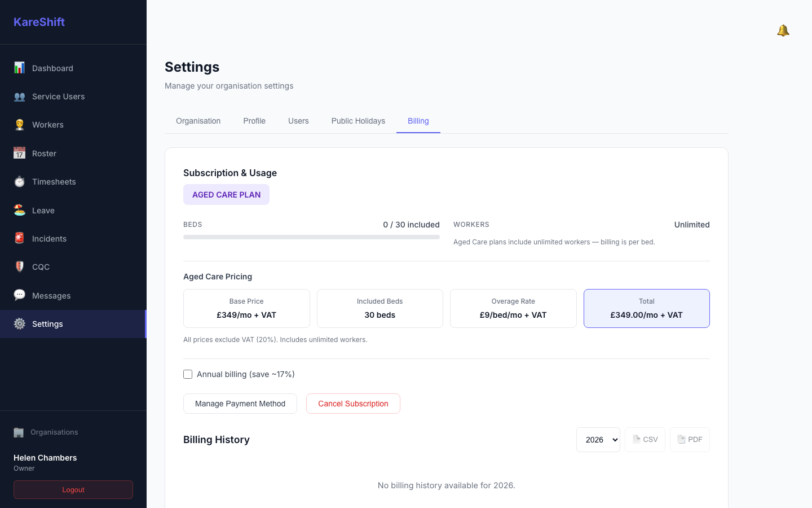Click the Helen Chambers user name

pos(45,458)
